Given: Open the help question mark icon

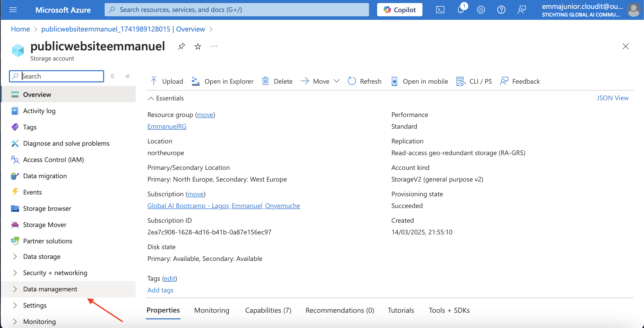Looking at the screenshot, I should pyautogui.click(x=501, y=10).
